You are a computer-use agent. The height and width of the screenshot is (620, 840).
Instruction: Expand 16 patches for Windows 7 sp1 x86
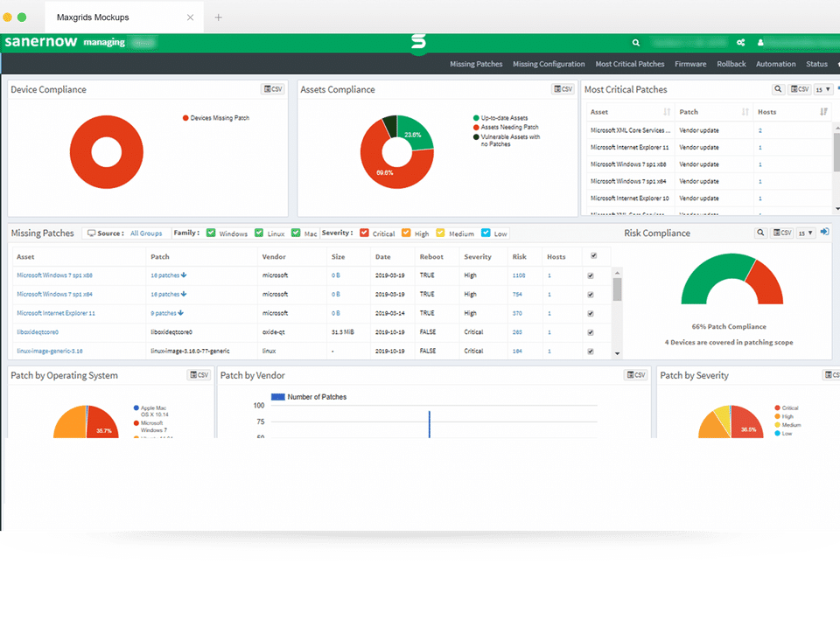(x=168, y=275)
